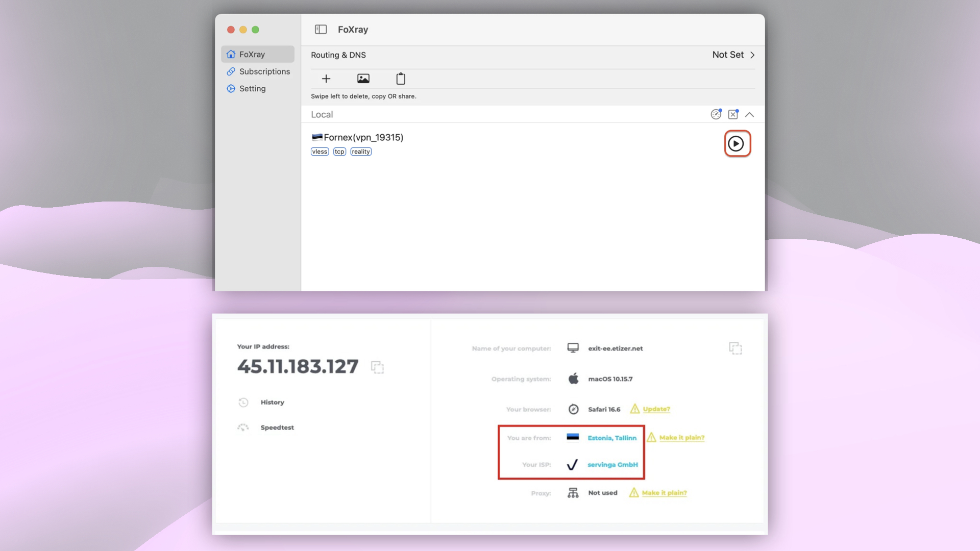980x551 pixels.
Task: Start the Fornex VPN connection play button
Action: click(737, 143)
